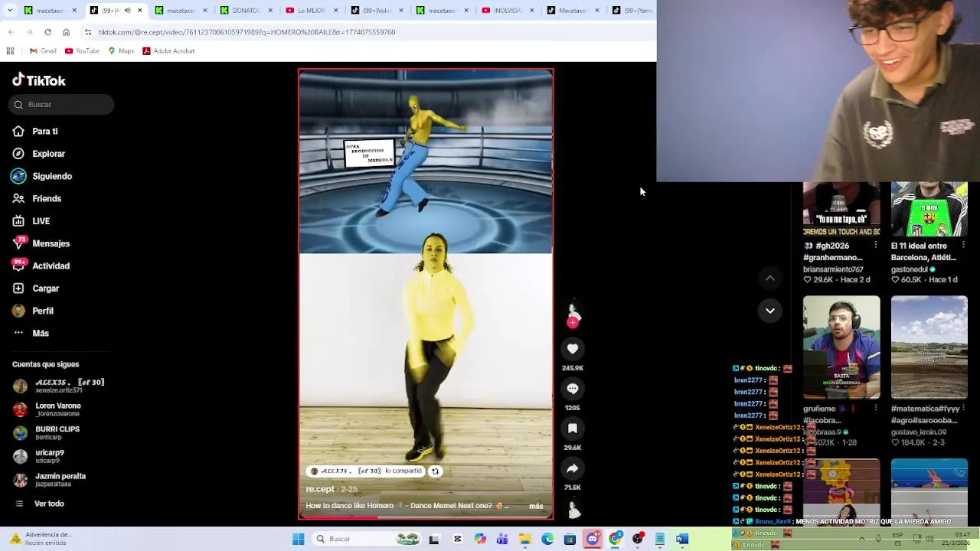Open the Gmail bookmark
The image size is (980, 551).
click(x=43, y=51)
